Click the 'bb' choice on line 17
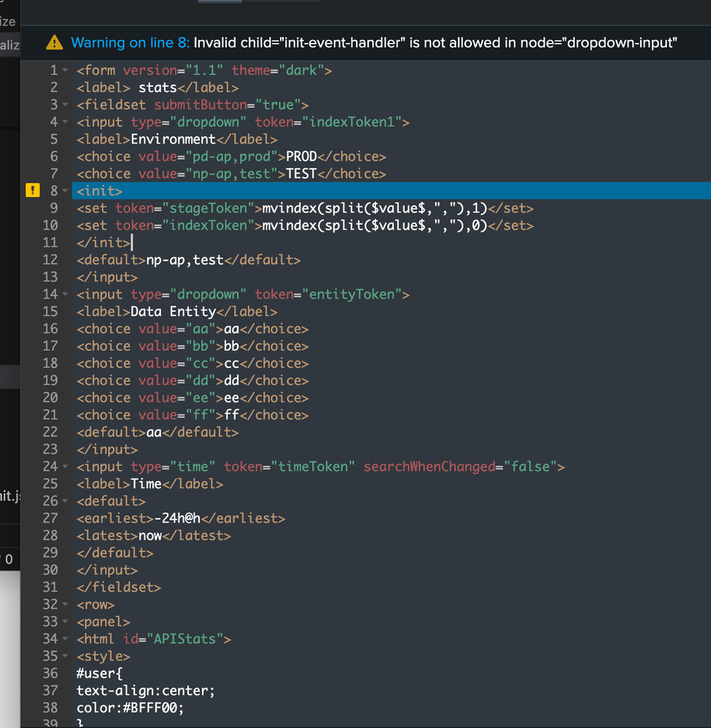Image resolution: width=711 pixels, height=728 pixels. point(231,346)
